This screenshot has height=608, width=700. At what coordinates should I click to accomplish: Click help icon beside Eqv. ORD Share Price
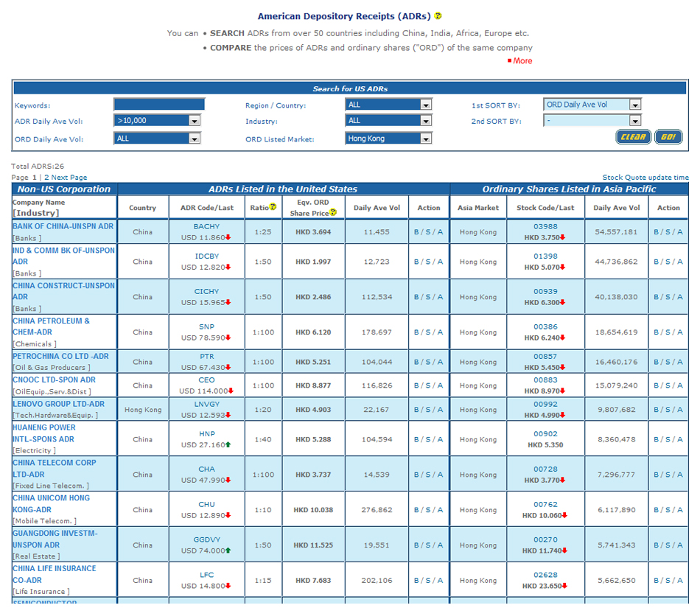[332, 212]
